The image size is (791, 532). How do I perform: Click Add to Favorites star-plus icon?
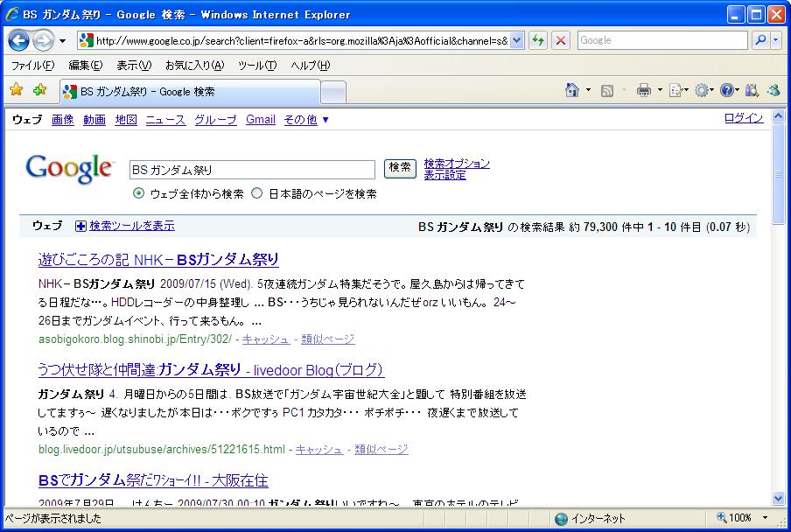(39, 90)
